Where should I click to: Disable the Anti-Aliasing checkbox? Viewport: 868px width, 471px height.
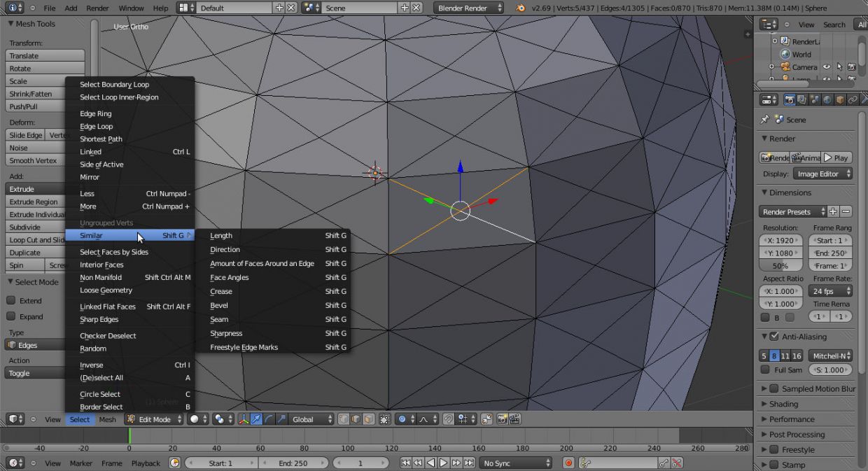click(x=774, y=337)
